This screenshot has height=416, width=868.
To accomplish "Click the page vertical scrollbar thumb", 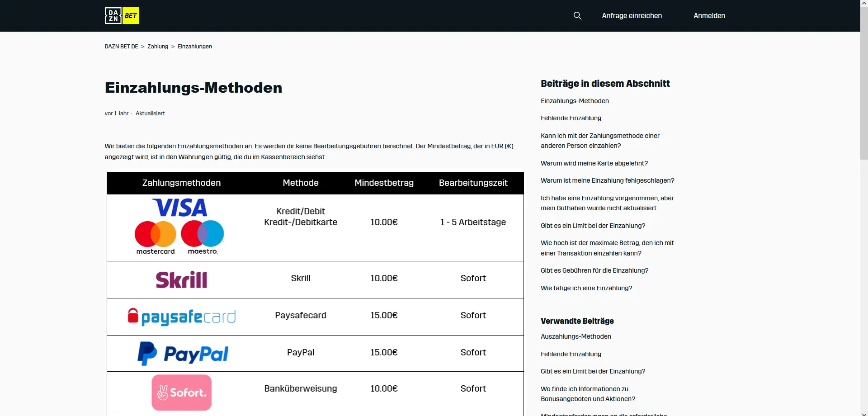I will (864, 84).
